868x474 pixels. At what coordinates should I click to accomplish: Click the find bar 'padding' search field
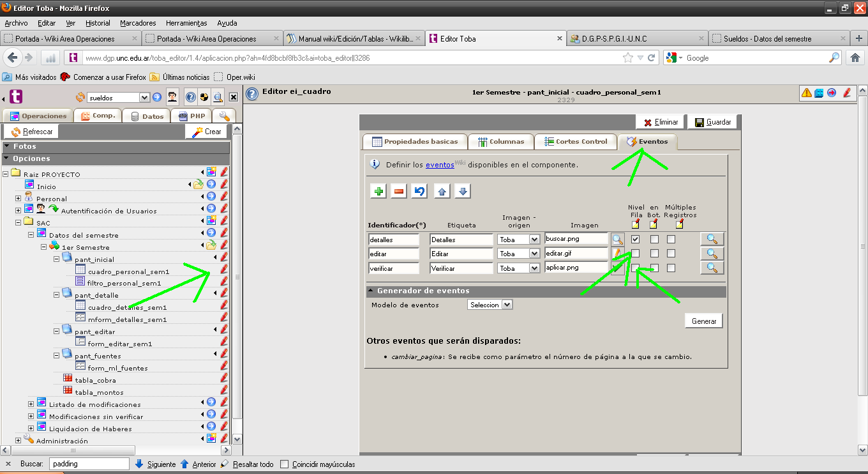pyautogui.click(x=89, y=464)
